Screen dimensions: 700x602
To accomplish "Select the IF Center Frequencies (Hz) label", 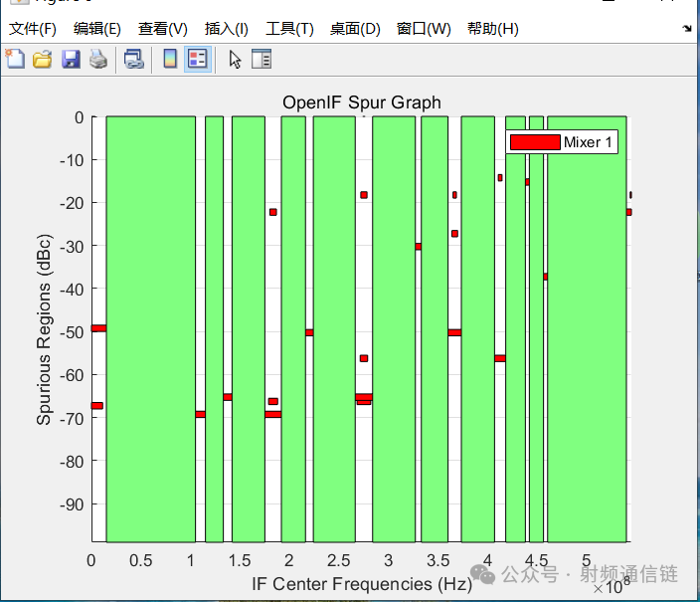I will [362, 584].
